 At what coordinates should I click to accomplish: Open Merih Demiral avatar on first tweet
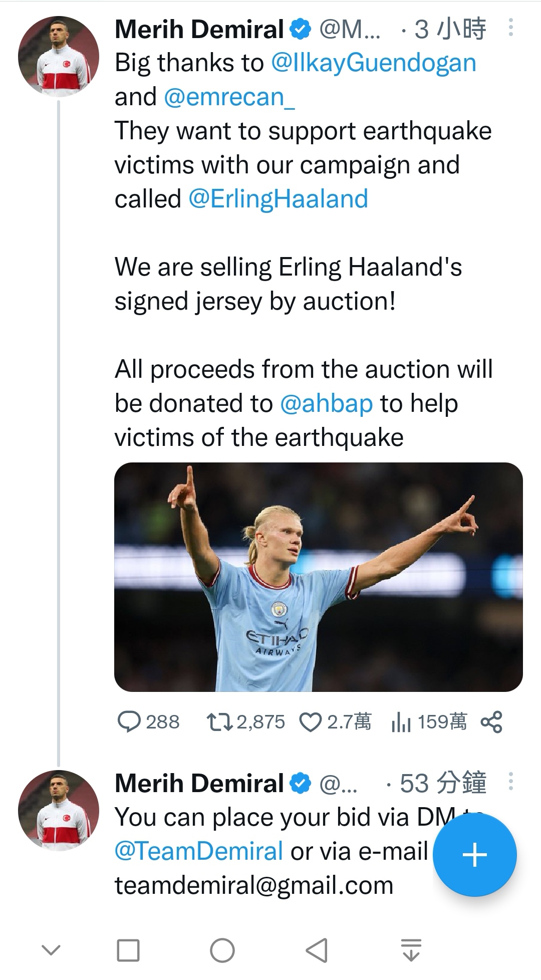(x=59, y=56)
